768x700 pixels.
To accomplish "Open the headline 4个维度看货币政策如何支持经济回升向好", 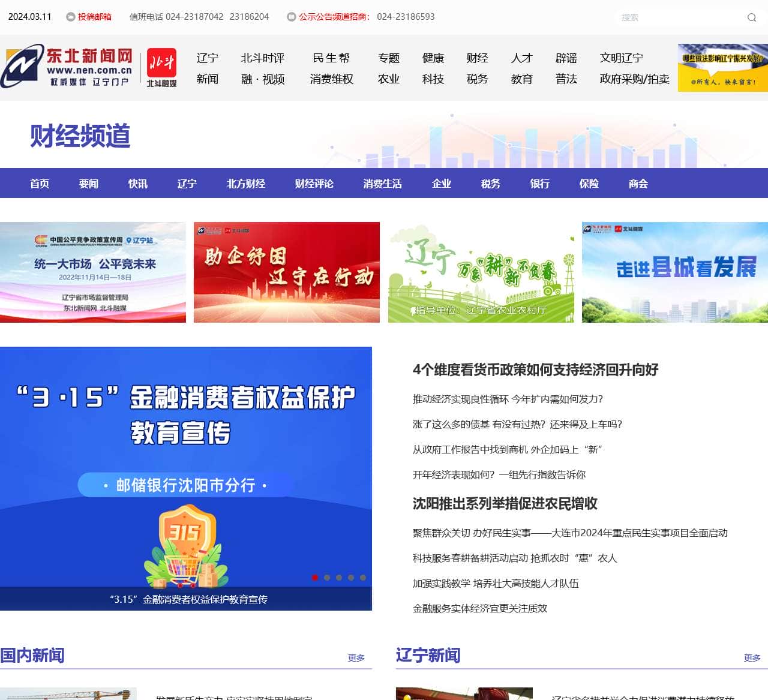I will (x=534, y=371).
